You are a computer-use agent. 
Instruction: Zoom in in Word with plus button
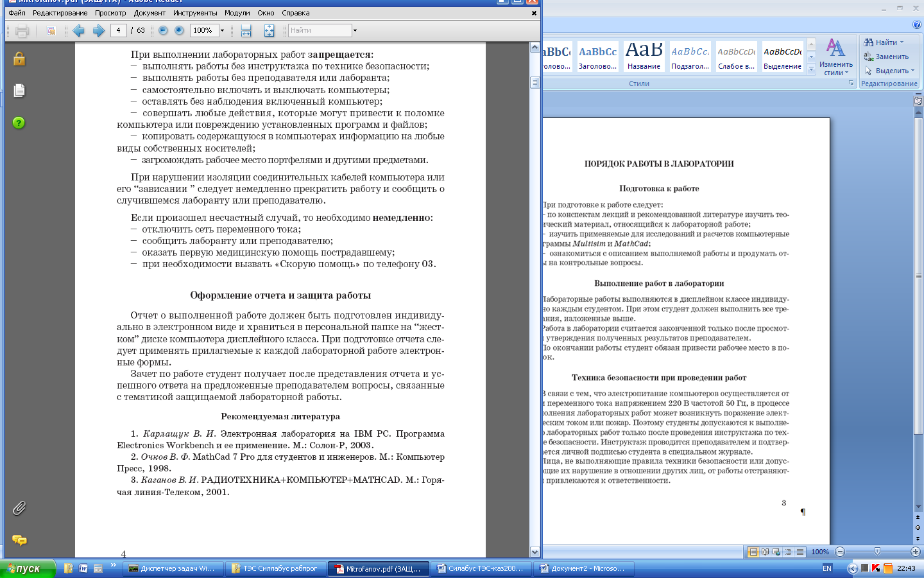916,552
